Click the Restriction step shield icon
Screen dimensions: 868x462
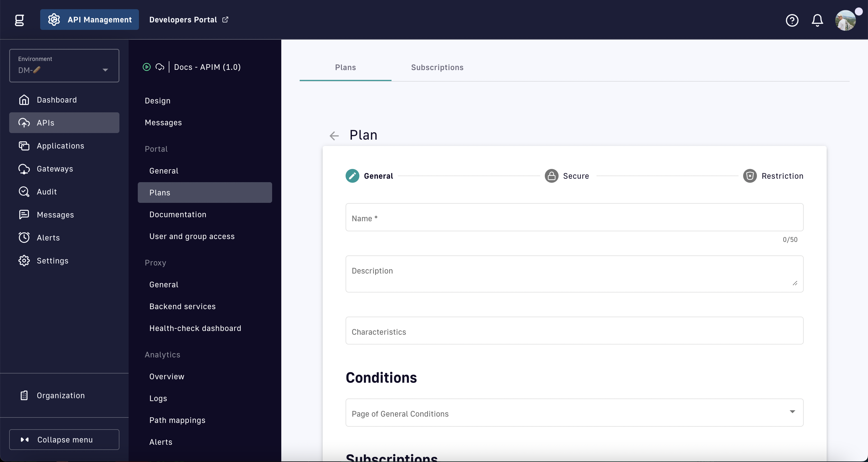(750, 176)
